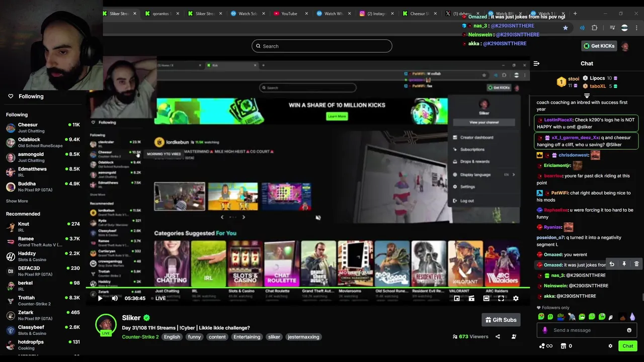Image resolution: width=644 pixels, height=362 pixels.
Task: Switch to the Cheesur browser tab
Action: coord(419,14)
